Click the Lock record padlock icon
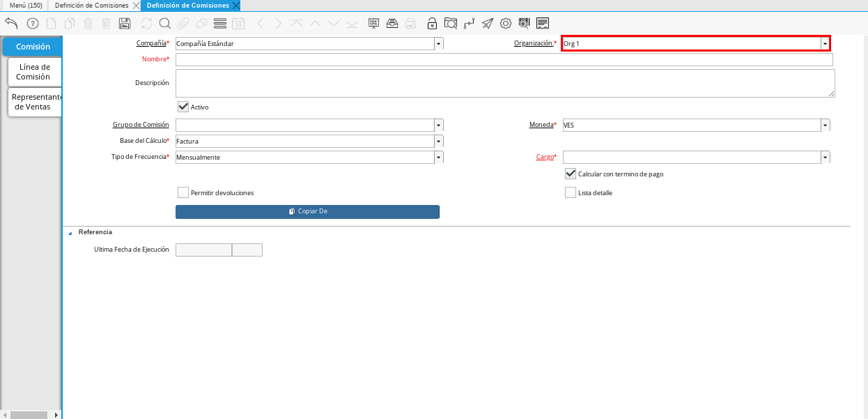 tap(433, 23)
